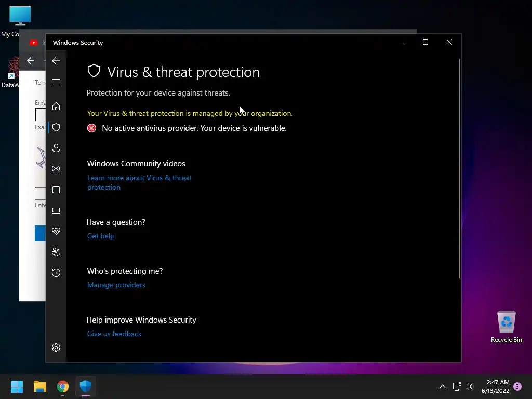Open Protection history clock icon
Viewport: 532px width, 399px height.
point(56,273)
